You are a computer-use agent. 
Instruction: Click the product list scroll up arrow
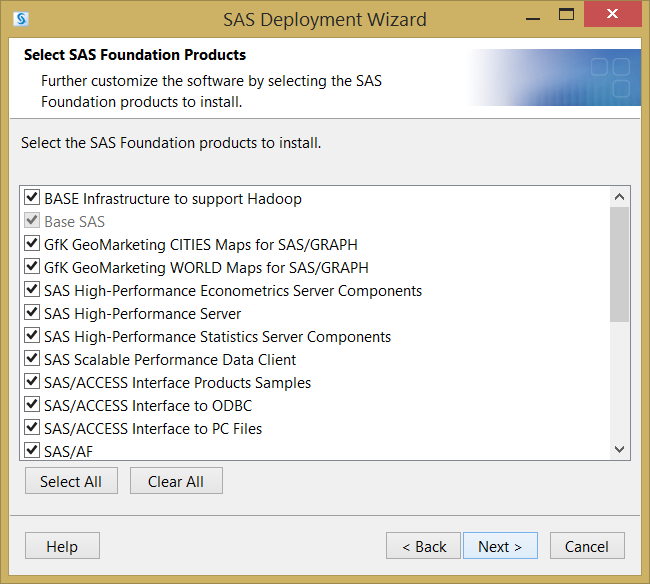click(619, 197)
